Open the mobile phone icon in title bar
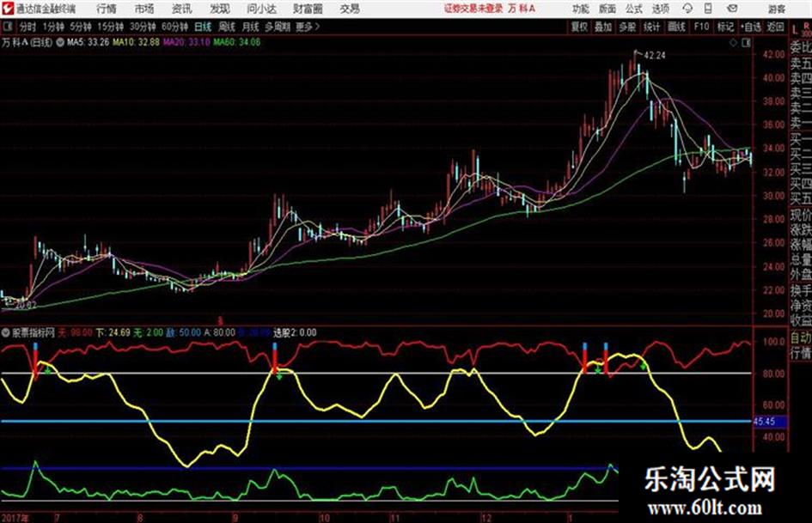 pyautogui.click(x=708, y=9)
